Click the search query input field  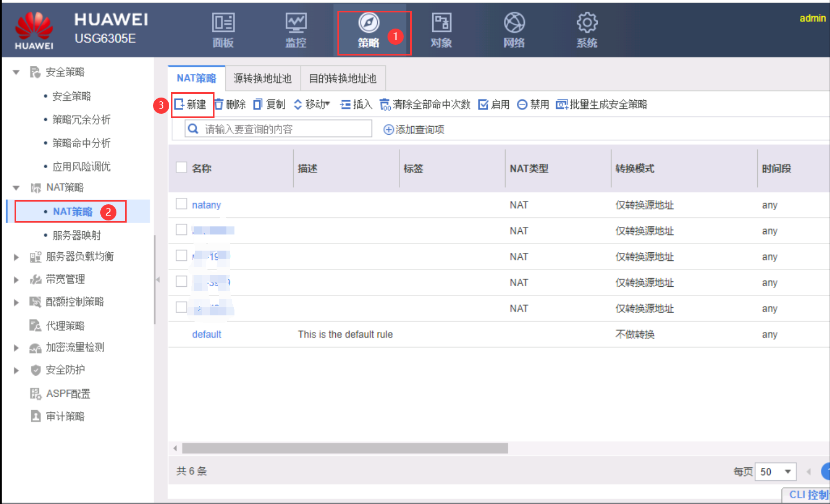pos(285,129)
